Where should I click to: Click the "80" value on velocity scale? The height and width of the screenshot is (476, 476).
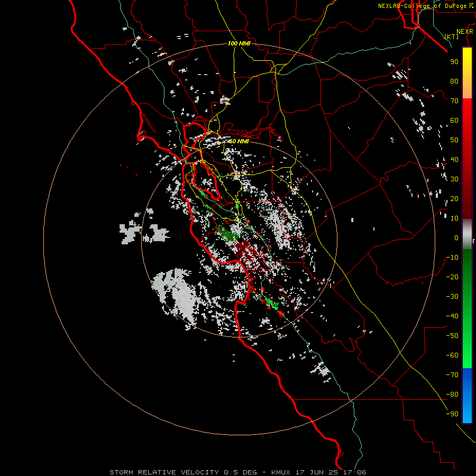[454, 81]
